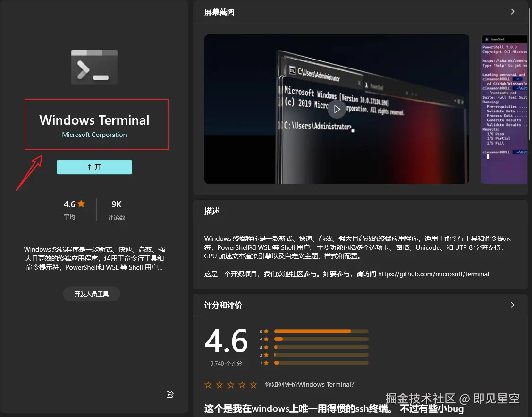Open the main Windows Terminal screenshot thumbnail
The image size is (532, 417).
tap(337, 109)
